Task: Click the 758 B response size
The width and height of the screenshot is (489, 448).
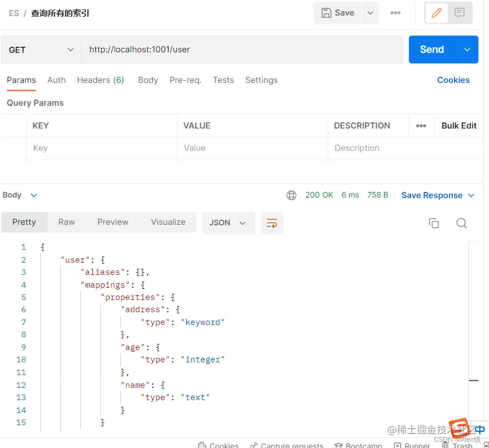Action: (377, 195)
